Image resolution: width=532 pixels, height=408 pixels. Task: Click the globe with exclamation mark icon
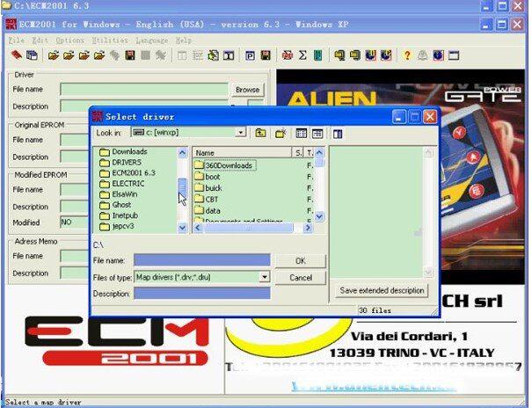click(x=370, y=55)
